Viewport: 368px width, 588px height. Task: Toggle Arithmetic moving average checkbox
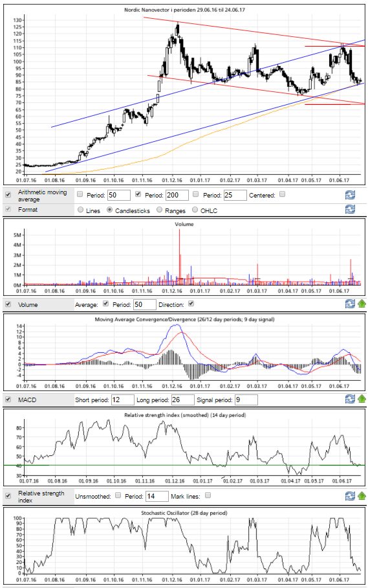point(8,195)
